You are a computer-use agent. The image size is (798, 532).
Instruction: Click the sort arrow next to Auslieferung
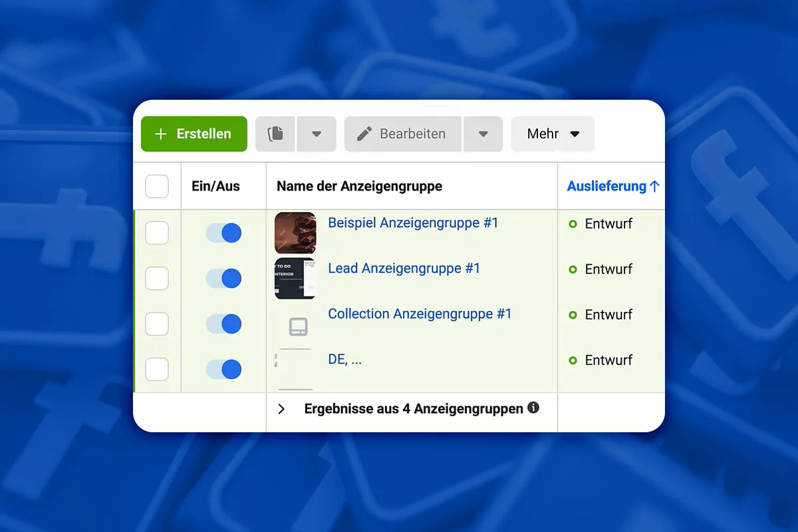(654, 187)
